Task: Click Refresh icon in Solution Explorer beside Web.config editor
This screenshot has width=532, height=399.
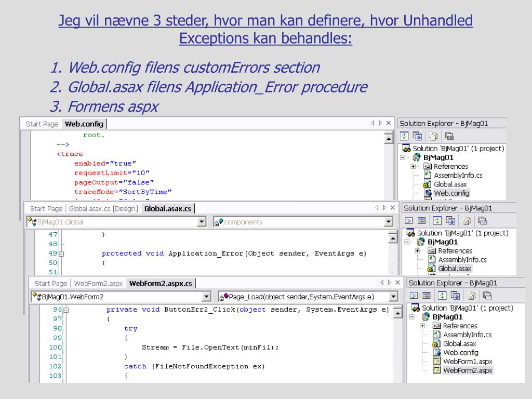Action: click(404, 136)
